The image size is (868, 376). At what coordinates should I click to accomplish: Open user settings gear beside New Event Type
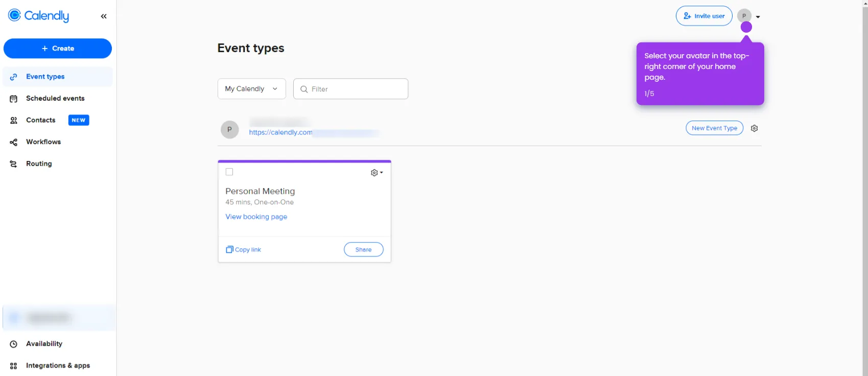click(754, 128)
